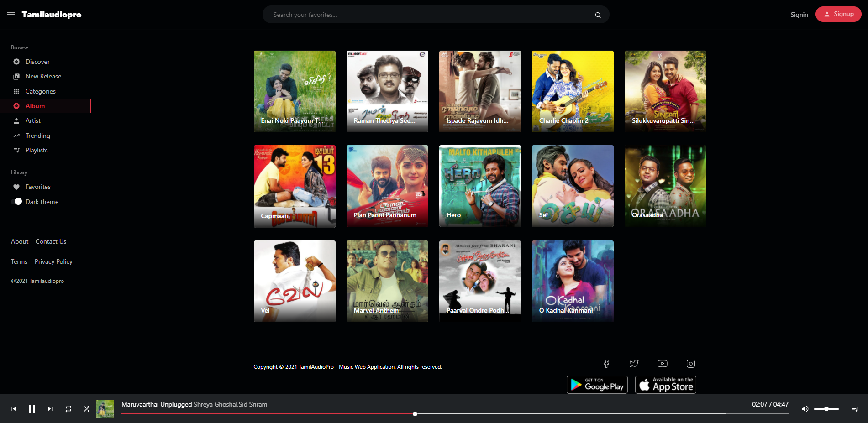Click the search magnifier icon
Image resolution: width=868 pixels, height=423 pixels.
tap(597, 14)
